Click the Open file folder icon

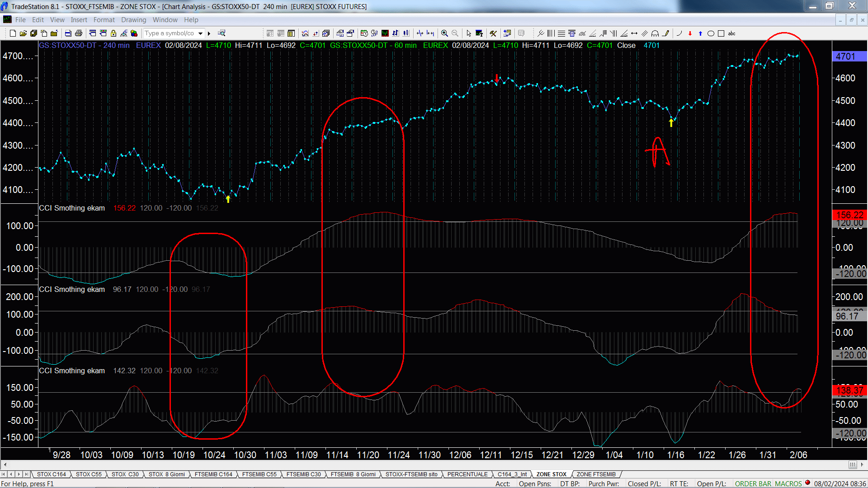coord(23,33)
